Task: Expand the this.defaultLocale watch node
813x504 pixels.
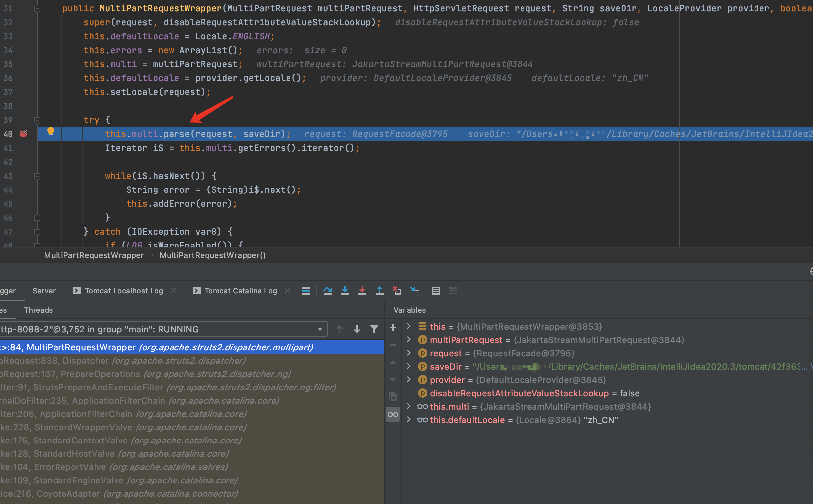Action: pos(409,420)
